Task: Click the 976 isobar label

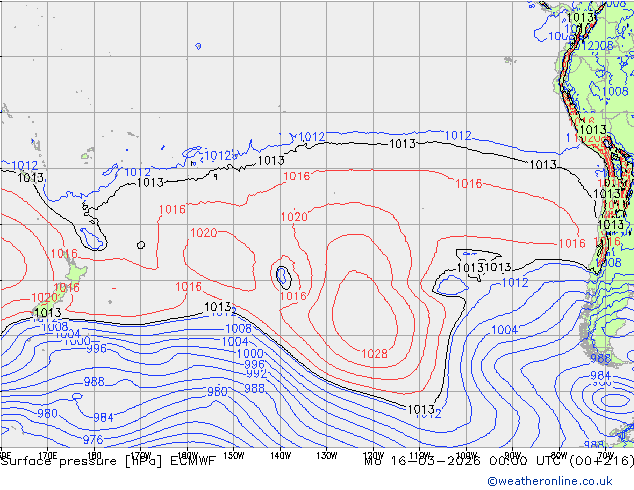Action: point(93,439)
